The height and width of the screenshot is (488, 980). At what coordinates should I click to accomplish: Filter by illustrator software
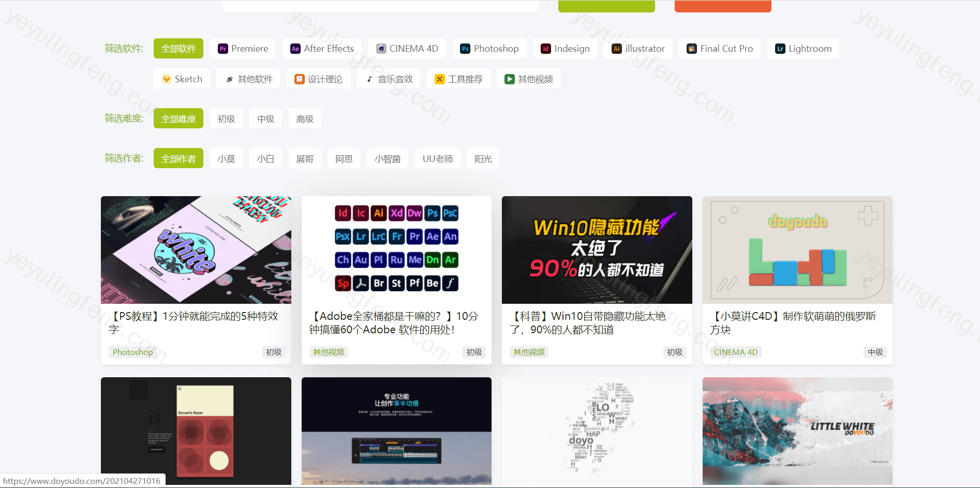[639, 49]
